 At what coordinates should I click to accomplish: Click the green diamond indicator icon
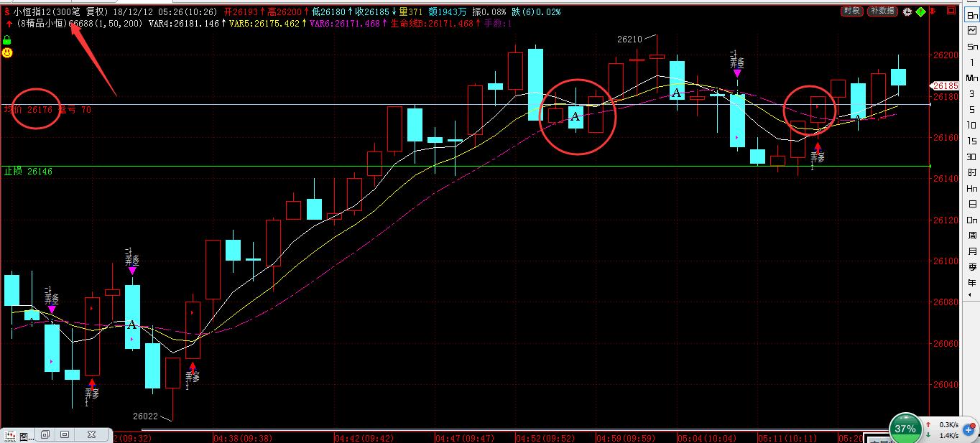point(920,11)
